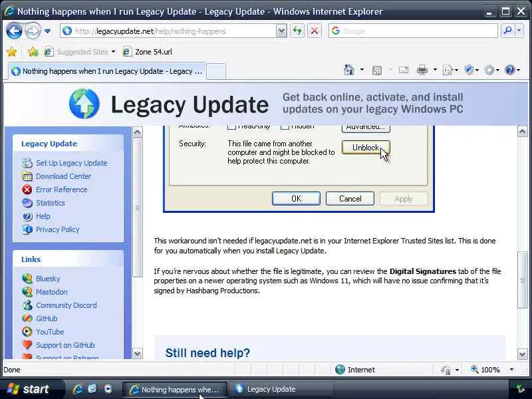Click the system tray icon
532x399 pixels.
(520, 389)
